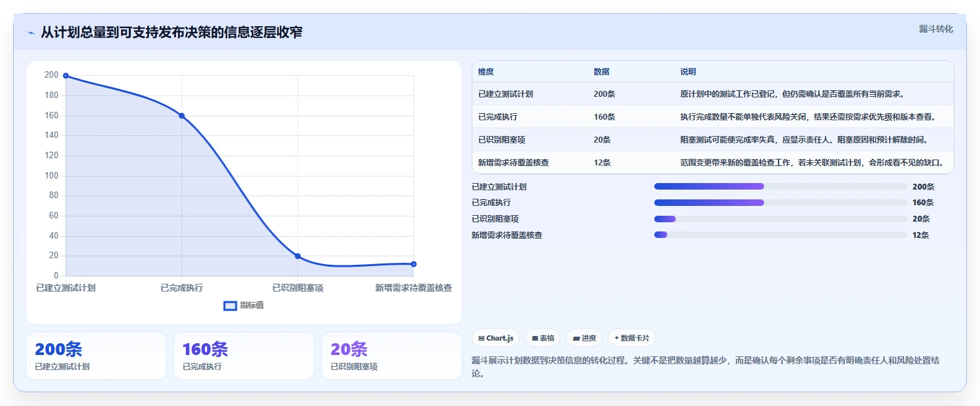Click the 数据 table column header
This screenshot has width=980, height=406.
pos(601,72)
